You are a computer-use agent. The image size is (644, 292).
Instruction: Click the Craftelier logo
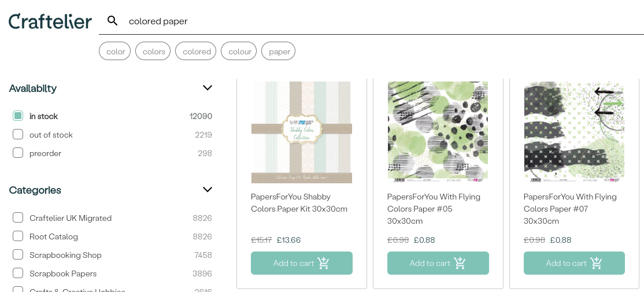50,21
